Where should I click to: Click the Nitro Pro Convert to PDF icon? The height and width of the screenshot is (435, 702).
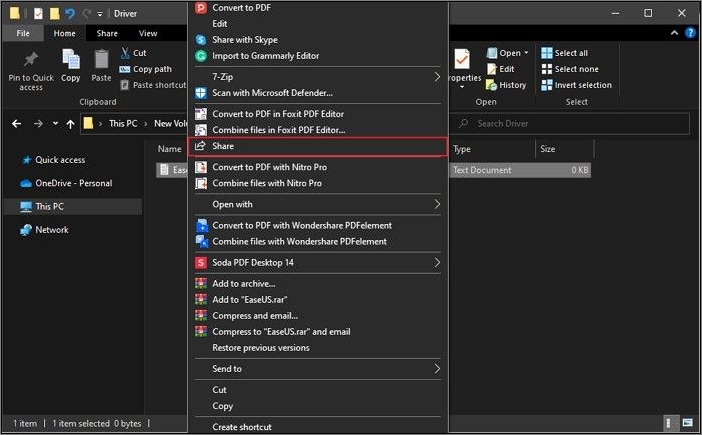201,167
